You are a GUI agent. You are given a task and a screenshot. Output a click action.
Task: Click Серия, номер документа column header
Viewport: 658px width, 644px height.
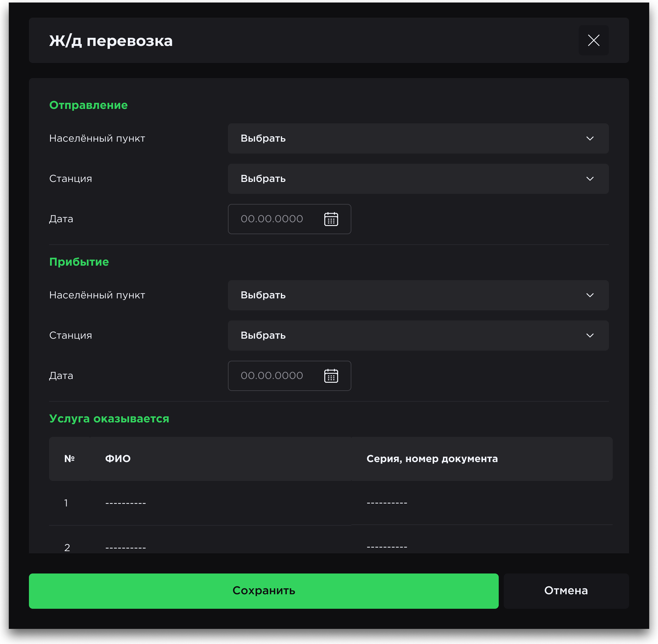pos(432,459)
